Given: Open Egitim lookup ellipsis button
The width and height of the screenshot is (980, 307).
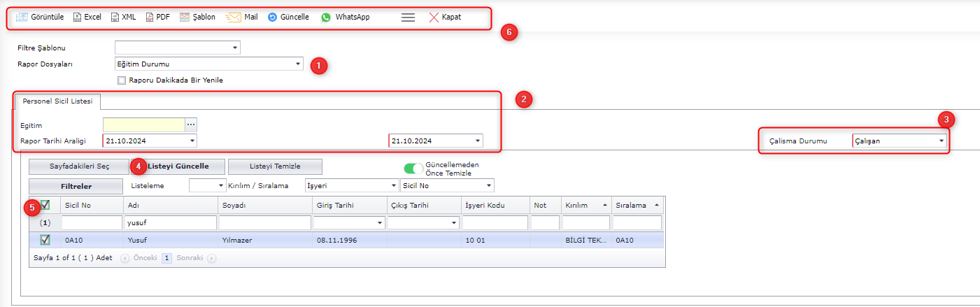Looking at the screenshot, I should [x=192, y=124].
